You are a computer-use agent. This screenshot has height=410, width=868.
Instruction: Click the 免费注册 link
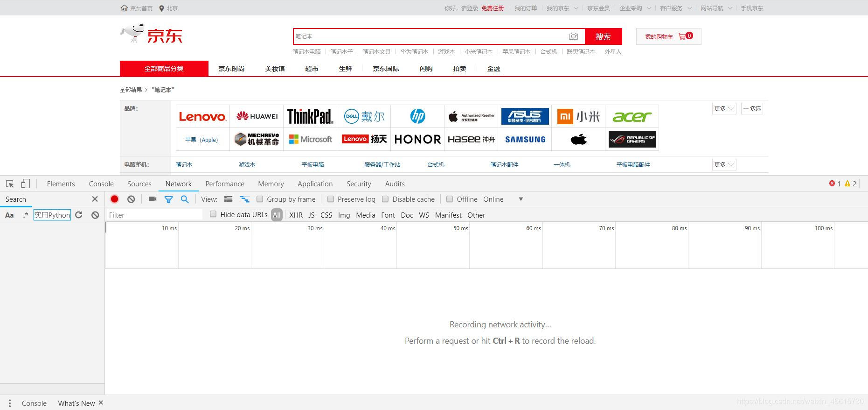pyautogui.click(x=493, y=8)
